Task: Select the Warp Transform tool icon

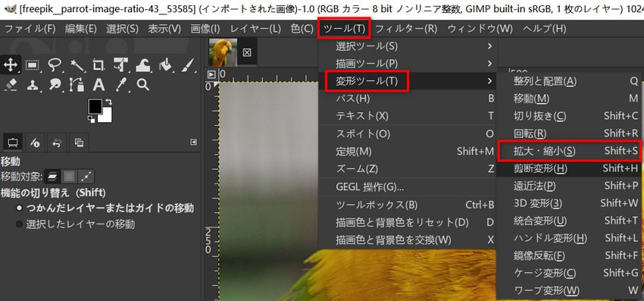Action: 143,65
